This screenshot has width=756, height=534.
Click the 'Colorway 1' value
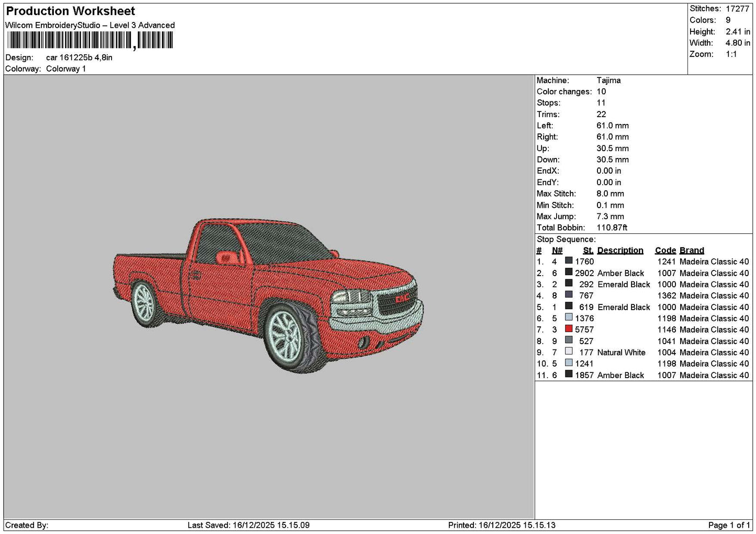[x=66, y=69]
